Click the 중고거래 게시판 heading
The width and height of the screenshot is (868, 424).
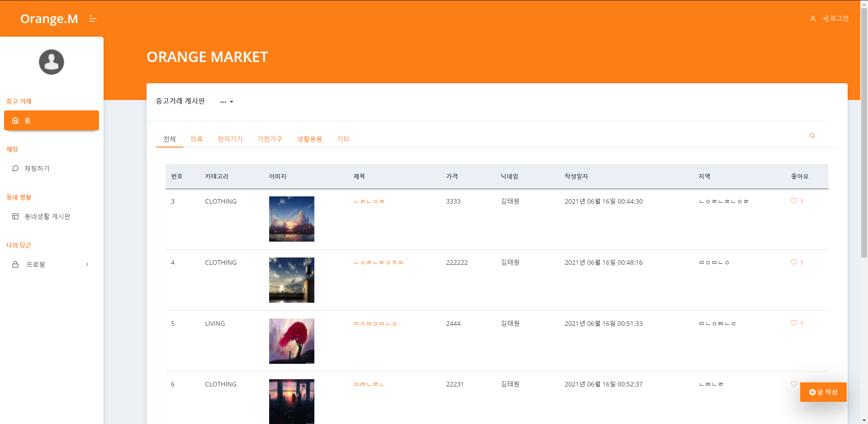[x=180, y=101]
